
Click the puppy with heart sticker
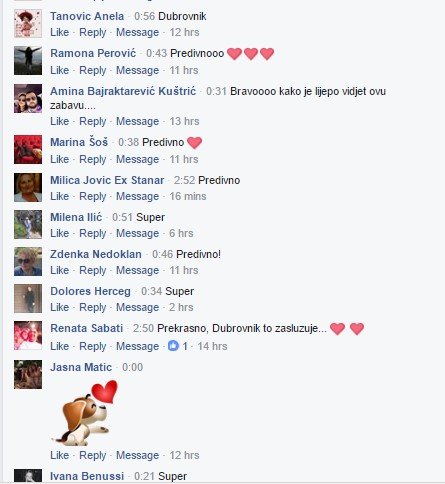click(86, 413)
